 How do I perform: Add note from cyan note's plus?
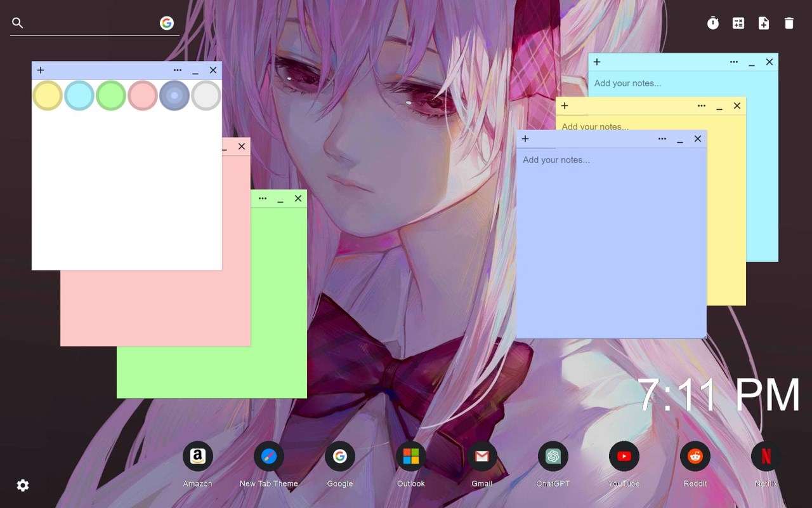pyautogui.click(x=597, y=62)
